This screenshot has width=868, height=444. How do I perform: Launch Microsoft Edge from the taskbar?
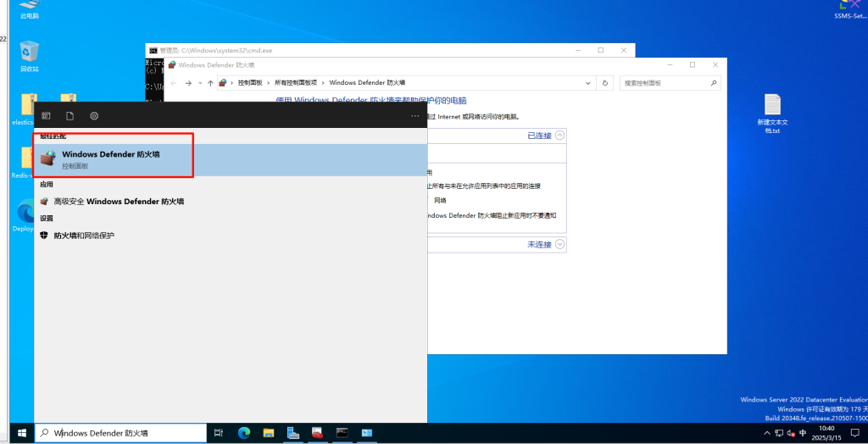click(244, 433)
